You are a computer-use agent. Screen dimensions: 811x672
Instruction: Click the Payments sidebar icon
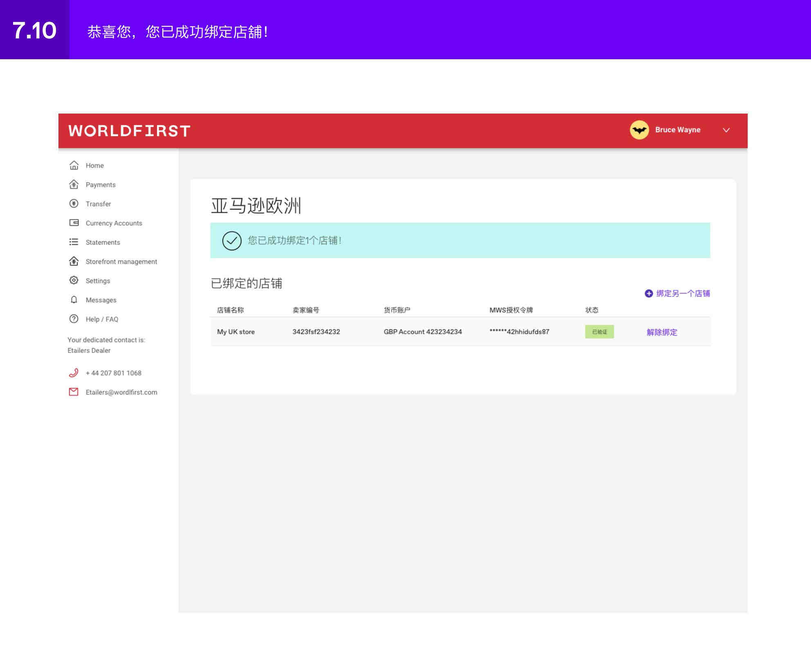(x=74, y=184)
